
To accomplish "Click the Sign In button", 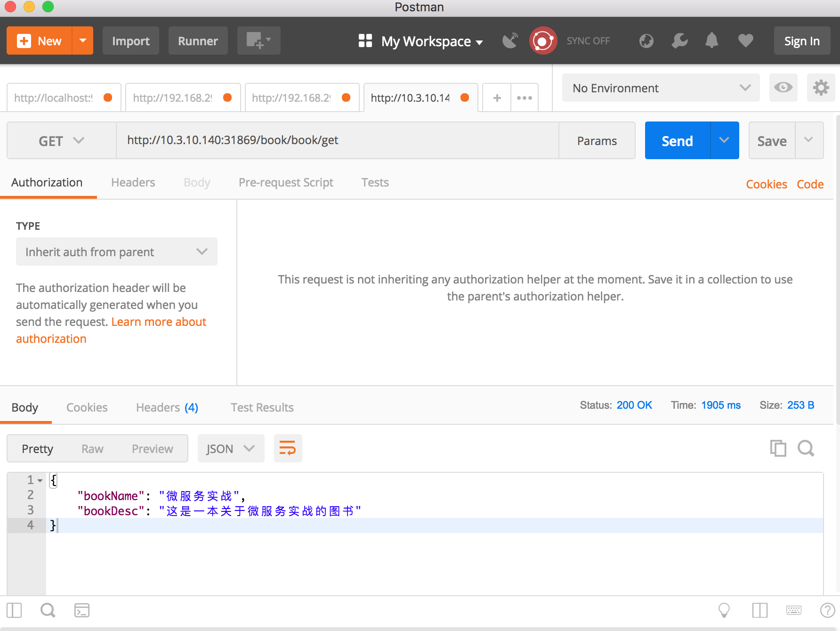I will click(x=802, y=41).
